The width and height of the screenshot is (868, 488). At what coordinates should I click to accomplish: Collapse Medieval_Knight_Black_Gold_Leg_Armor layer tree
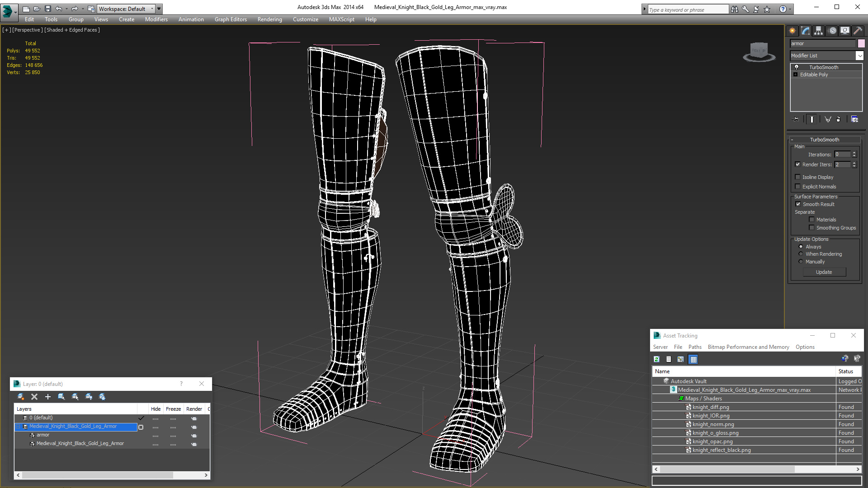19,427
